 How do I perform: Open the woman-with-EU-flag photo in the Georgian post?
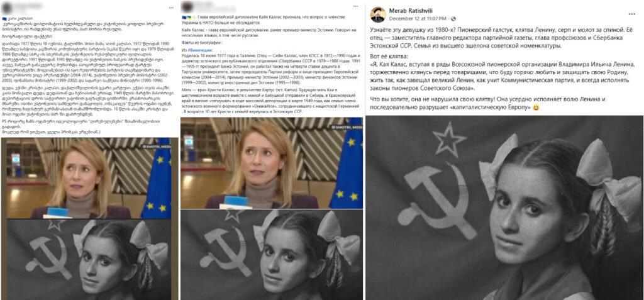click(89, 178)
